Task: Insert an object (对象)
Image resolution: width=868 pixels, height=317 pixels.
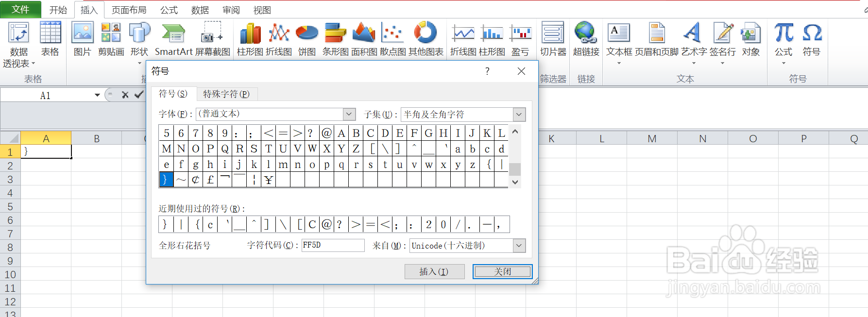Action: pyautogui.click(x=751, y=39)
